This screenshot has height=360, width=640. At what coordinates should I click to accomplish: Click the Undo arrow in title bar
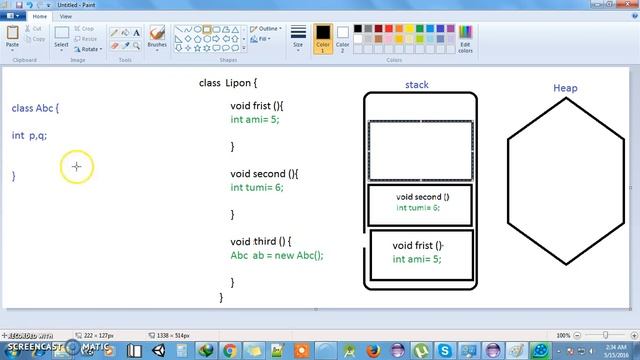(29, 5)
